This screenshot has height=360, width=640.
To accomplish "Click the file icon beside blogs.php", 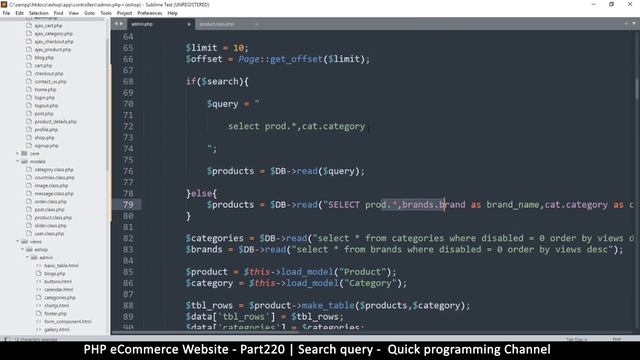I will pyautogui.click(x=39, y=273).
